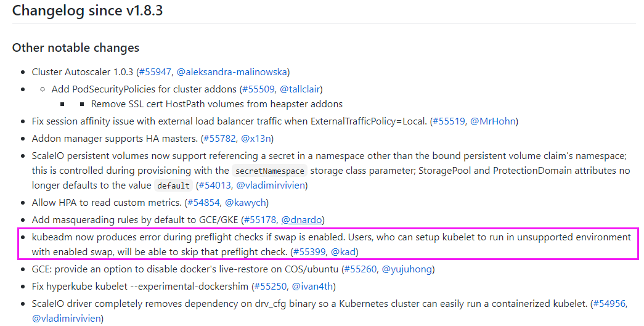Screen dimensions: 644x326
Task: Open Addon manager pull request #55782
Action: tap(220, 139)
